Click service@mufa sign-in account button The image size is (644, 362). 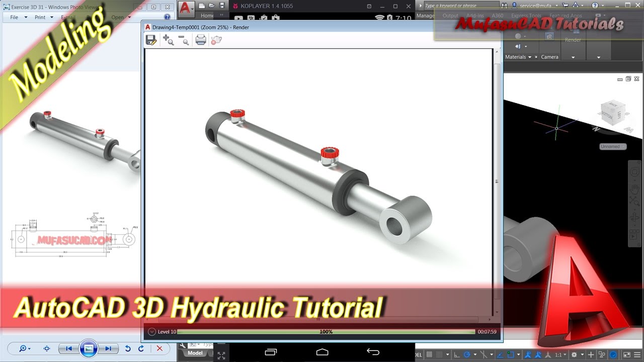(x=533, y=6)
